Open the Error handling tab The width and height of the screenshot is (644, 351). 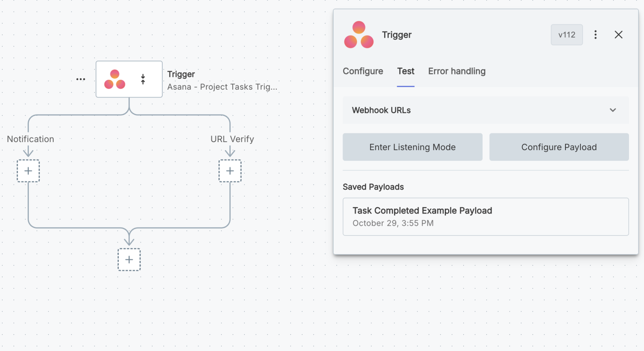point(456,71)
